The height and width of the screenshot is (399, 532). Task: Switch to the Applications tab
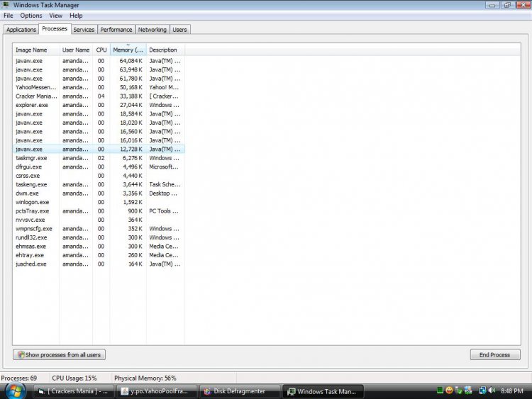pos(21,30)
